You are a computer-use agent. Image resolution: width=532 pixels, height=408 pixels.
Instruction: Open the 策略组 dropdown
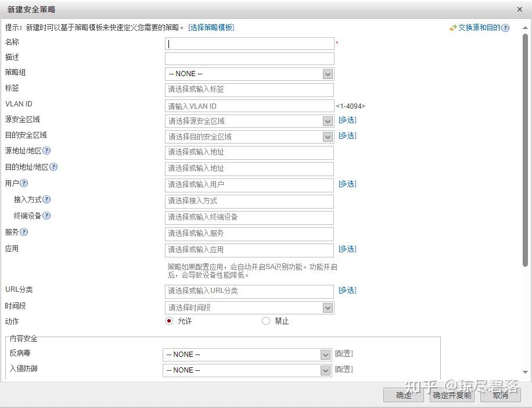pyautogui.click(x=328, y=74)
